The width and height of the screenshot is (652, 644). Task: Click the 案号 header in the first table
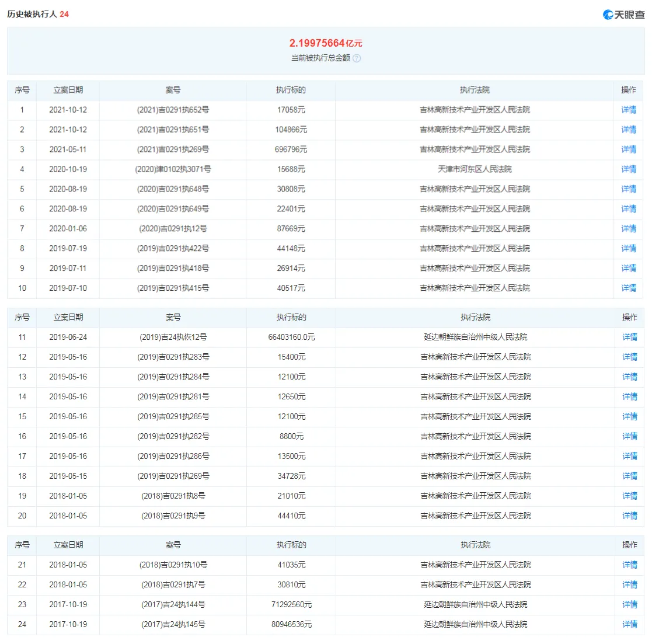pos(173,90)
